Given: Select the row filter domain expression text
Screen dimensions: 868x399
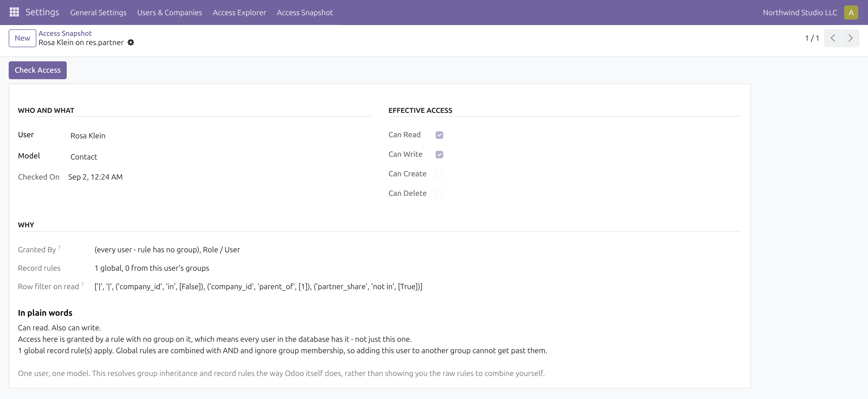Looking at the screenshot, I should coord(258,286).
